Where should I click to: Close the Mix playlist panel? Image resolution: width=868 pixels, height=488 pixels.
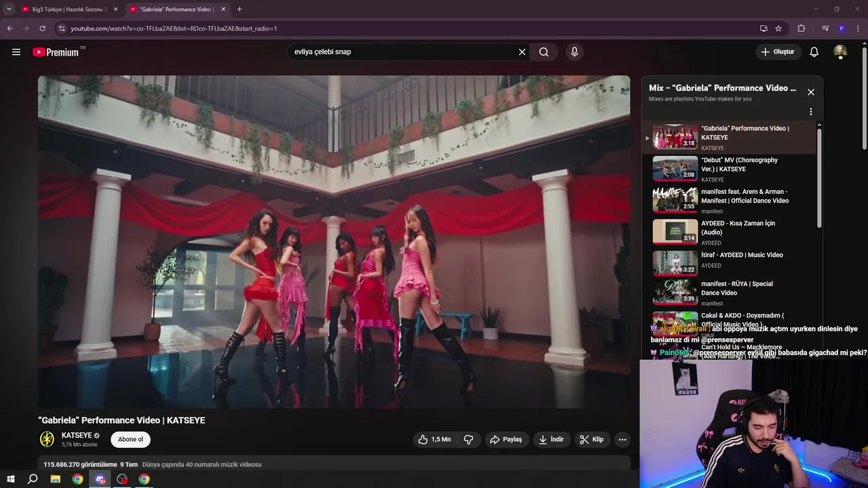coord(811,92)
